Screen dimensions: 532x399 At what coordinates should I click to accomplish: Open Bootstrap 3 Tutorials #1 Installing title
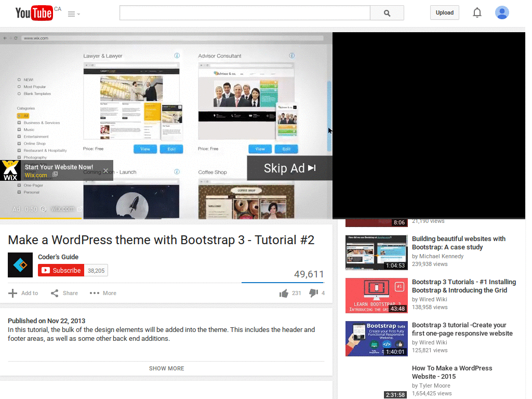(464, 286)
